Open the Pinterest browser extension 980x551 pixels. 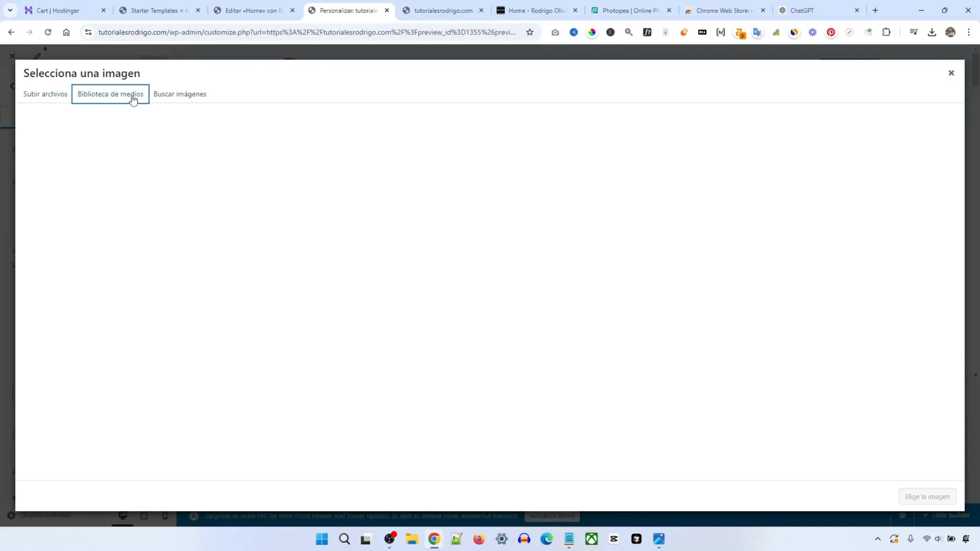[831, 32]
